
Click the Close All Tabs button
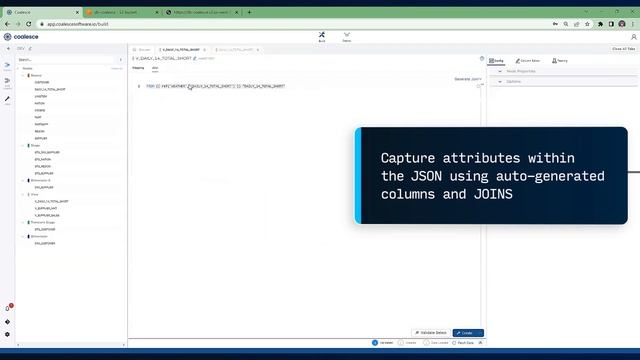coord(623,49)
